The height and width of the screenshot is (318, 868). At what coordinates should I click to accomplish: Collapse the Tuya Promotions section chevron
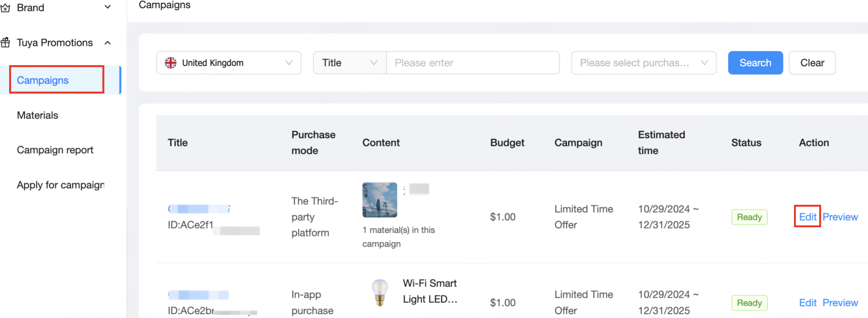click(108, 43)
